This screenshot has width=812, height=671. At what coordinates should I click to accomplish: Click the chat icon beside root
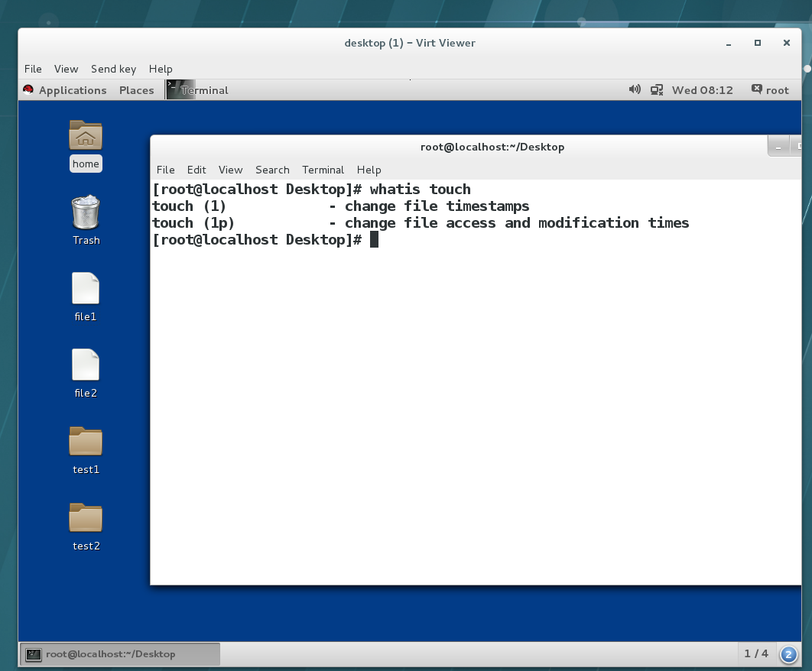pyautogui.click(x=757, y=89)
